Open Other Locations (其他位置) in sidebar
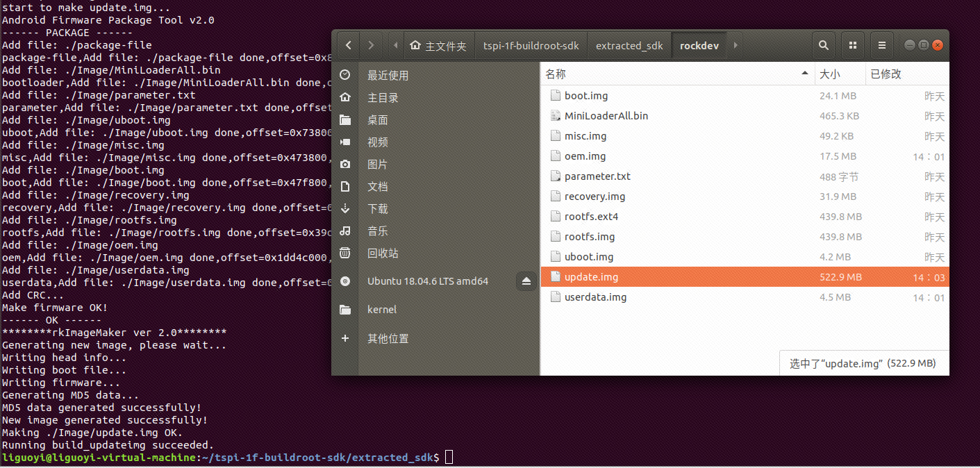Screen dimensions: 980x468 coord(388,339)
